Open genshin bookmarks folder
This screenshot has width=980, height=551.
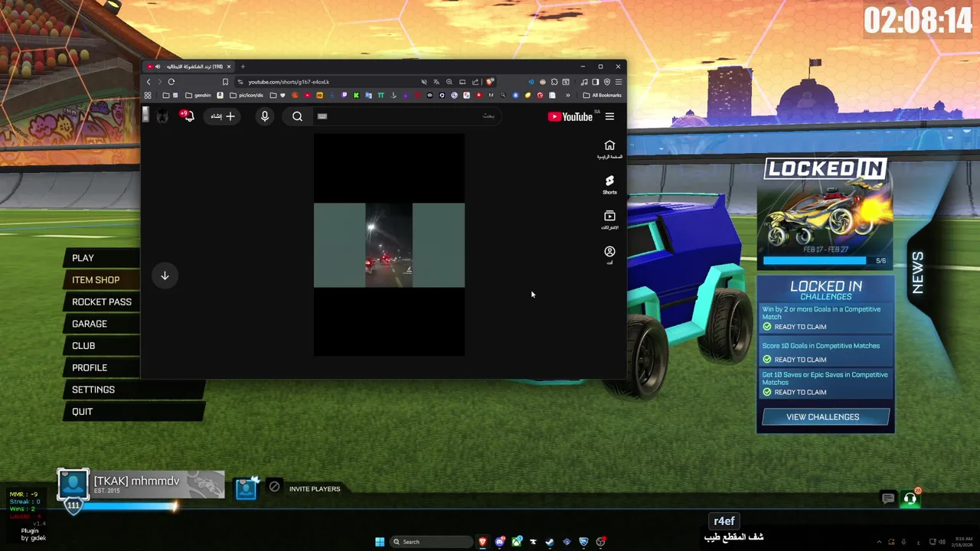[198, 96]
